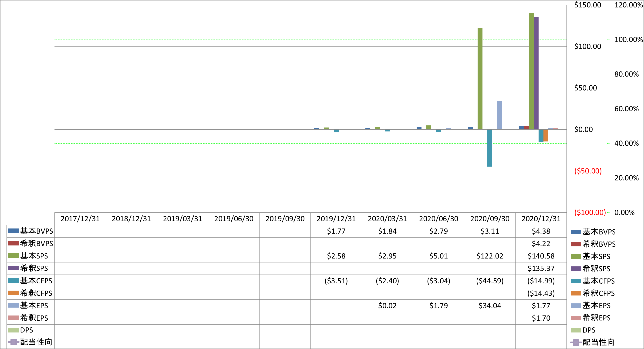Click the 基本EPS label in right legend
The height and width of the screenshot is (349, 644).
pyautogui.click(x=597, y=305)
